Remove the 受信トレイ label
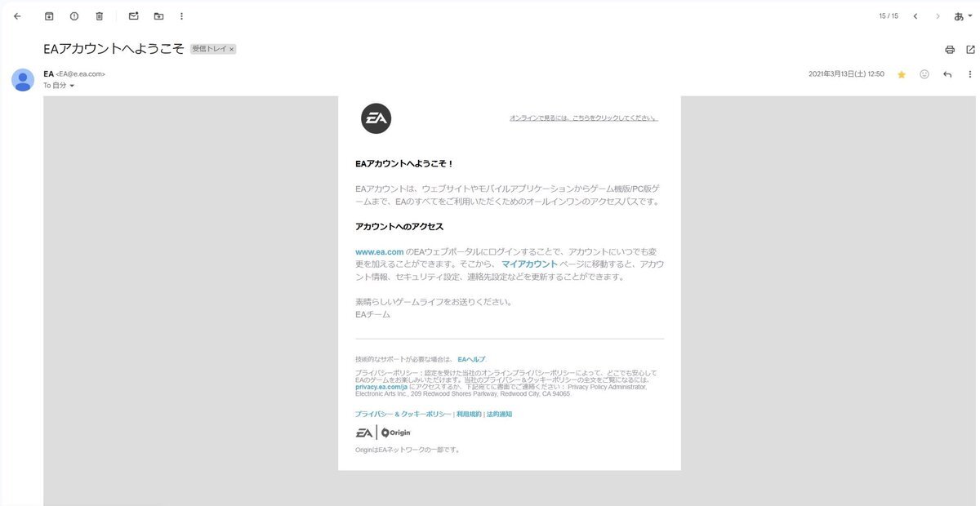Viewport: 980px width, 506px height. click(x=231, y=49)
